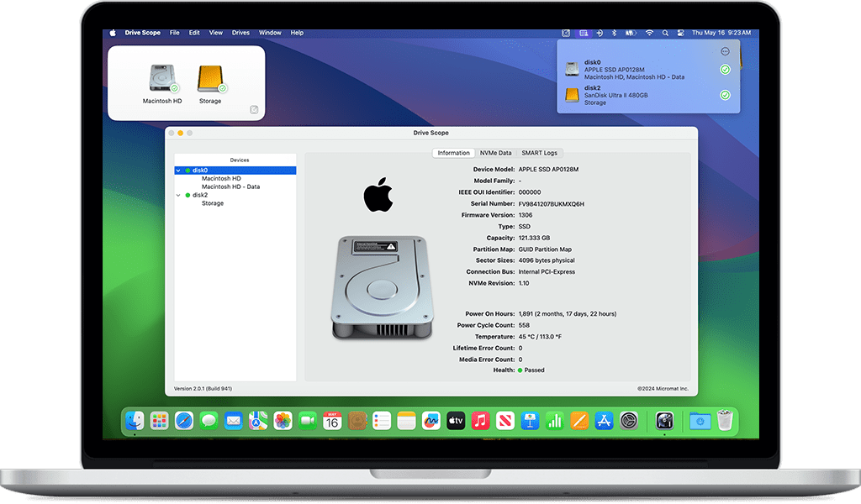861x504 pixels.
Task: Open FaceTime in the Dock
Action: (308, 421)
